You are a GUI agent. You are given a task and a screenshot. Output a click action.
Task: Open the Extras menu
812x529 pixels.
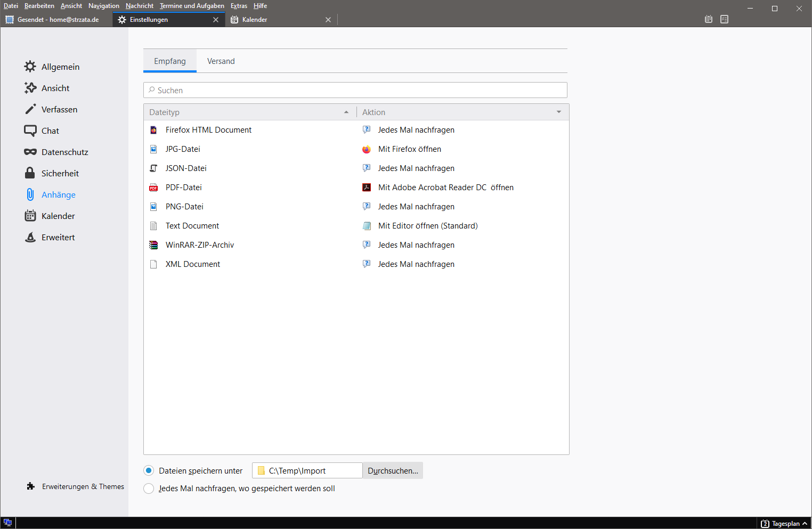[239, 6]
